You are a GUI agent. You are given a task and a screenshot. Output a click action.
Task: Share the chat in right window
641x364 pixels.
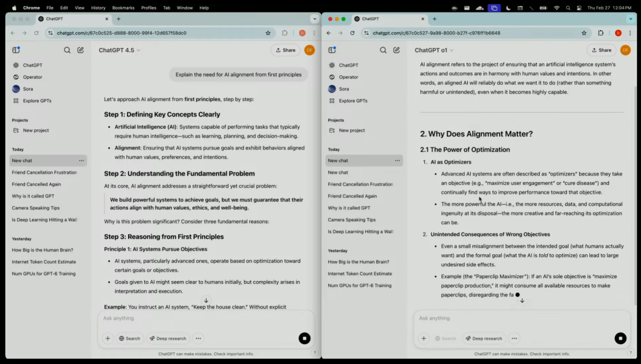pyautogui.click(x=601, y=50)
